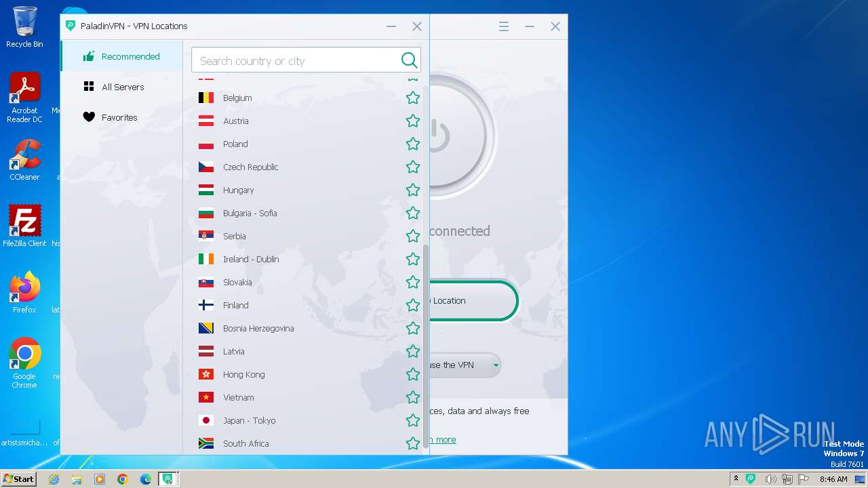The width and height of the screenshot is (868, 488).
Task: Click the Hong Kong star icon
Action: [412, 374]
